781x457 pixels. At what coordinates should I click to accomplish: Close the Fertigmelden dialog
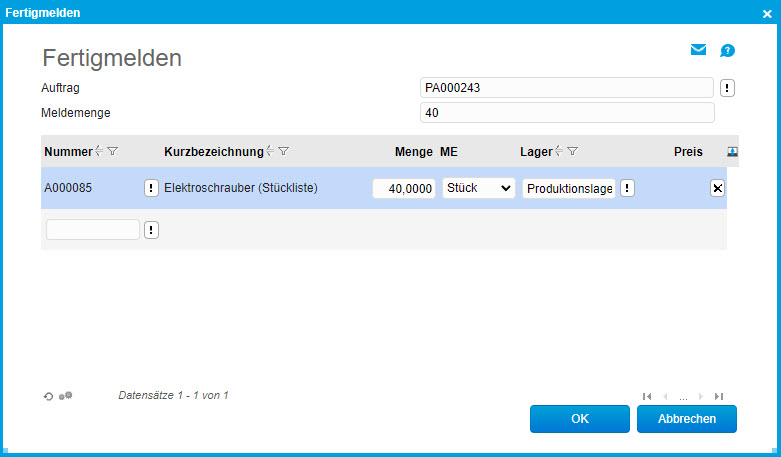point(767,14)
